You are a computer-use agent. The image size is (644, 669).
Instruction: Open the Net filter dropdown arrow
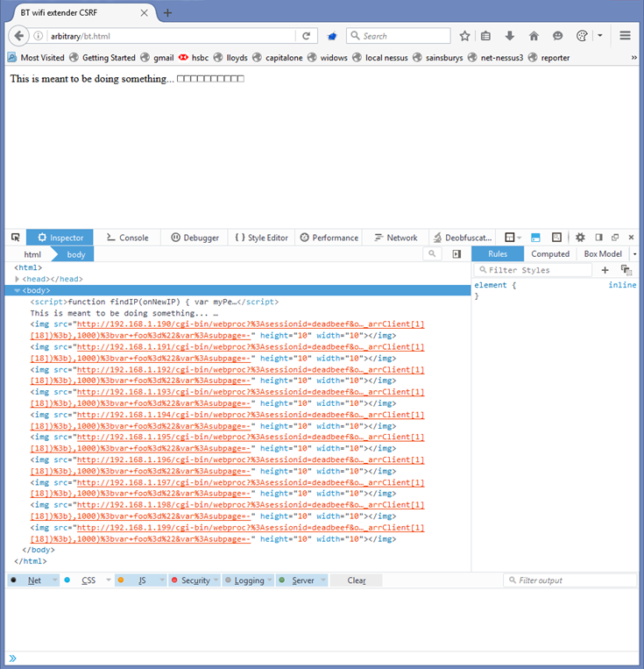(55, 580)
